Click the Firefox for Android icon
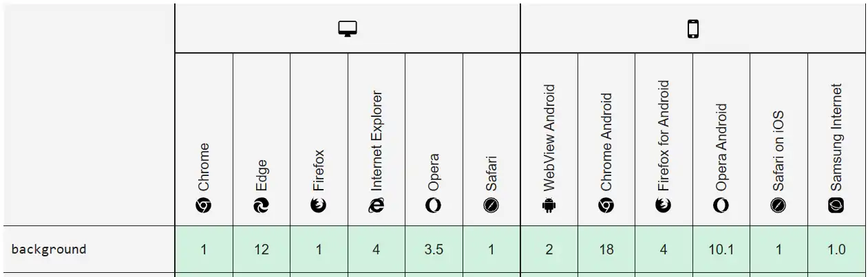The width and height of the screenshot is (868, 277). 664,205
